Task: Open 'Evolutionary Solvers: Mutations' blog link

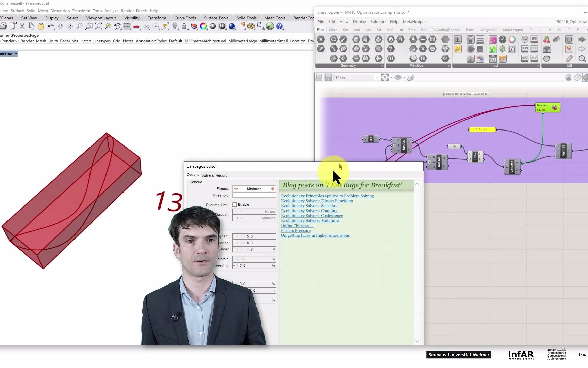Action: click(310, 221)
